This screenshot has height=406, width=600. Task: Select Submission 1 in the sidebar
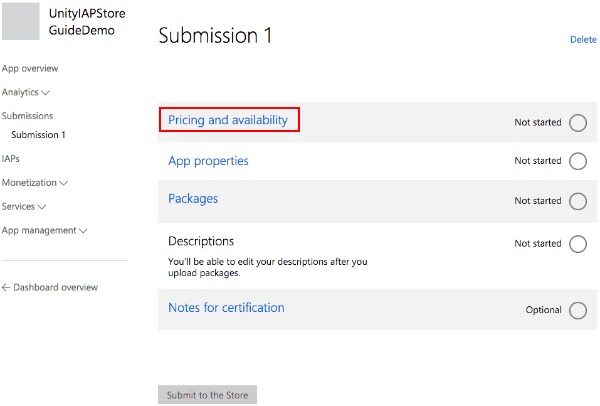[38, 135]
